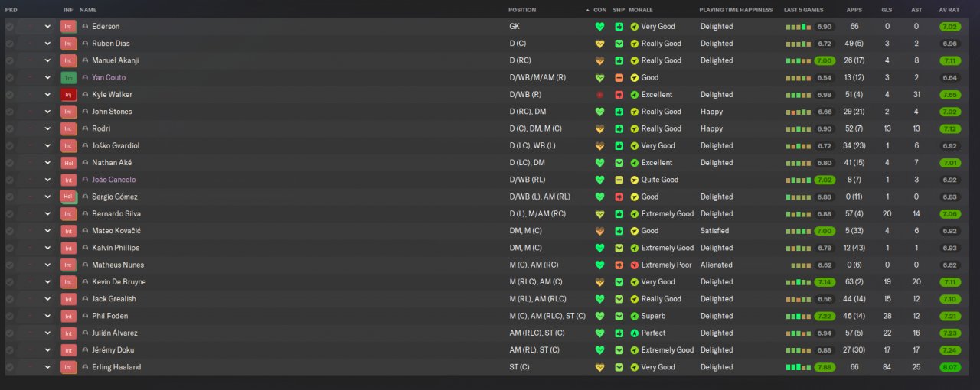Click Ederson's last 5 games form bars
This screenshot has width=980, height=390.
(x=799, y=27)
